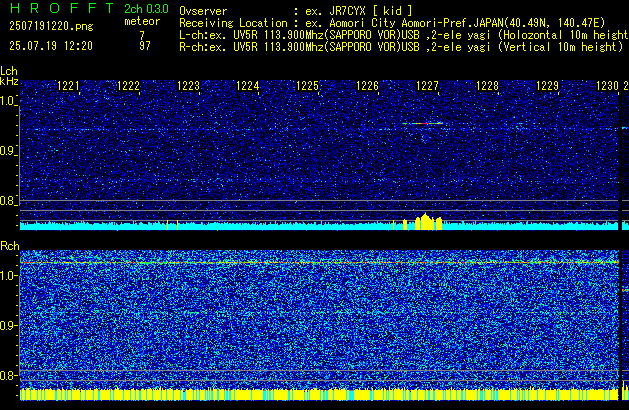Click the HROFFT program title
Screen dimensions: 629x410
[62, 8]
